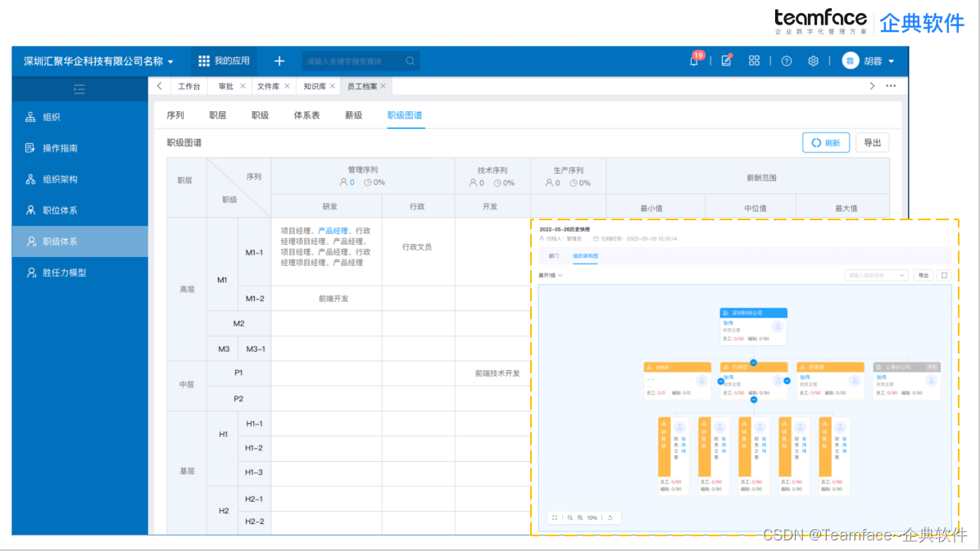Close the 文件库 tab
The image size is (980, 551).
click(x=287, y=86)
